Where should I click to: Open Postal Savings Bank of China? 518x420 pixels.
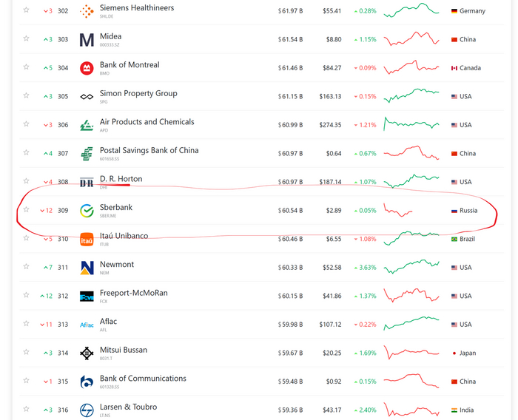[x=149, y=151]
